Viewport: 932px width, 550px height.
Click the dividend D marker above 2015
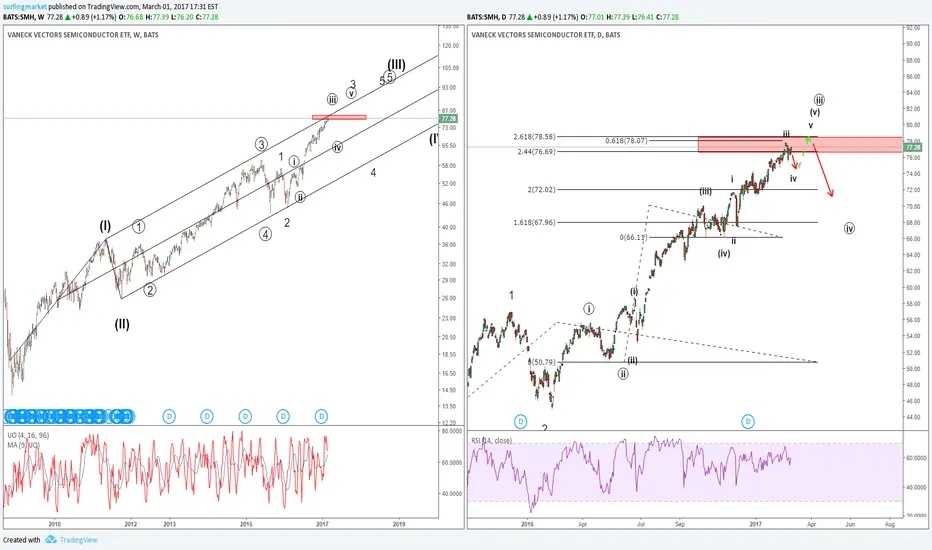[245, 416]
